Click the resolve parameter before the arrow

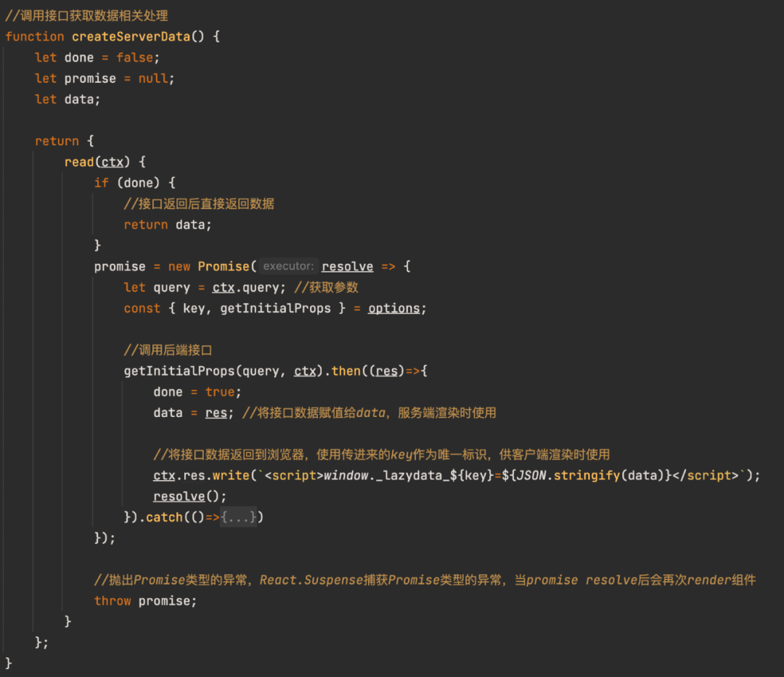click(348, 266)
